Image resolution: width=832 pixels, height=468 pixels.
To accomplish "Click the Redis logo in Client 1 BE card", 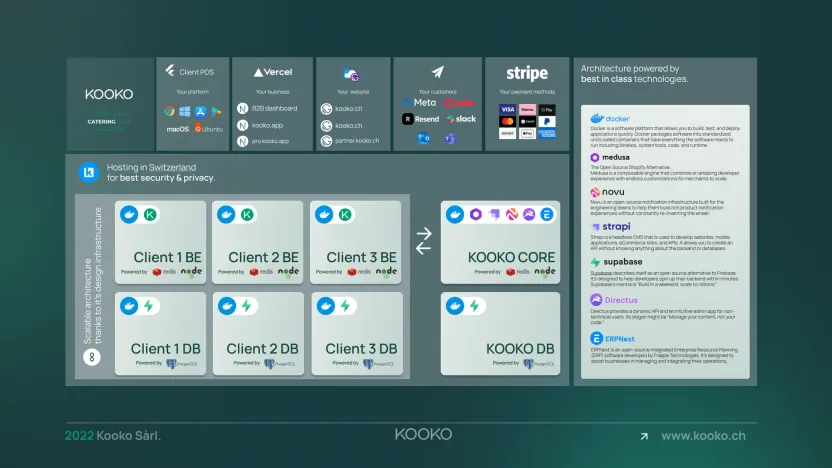I will [x=164, y=272].
